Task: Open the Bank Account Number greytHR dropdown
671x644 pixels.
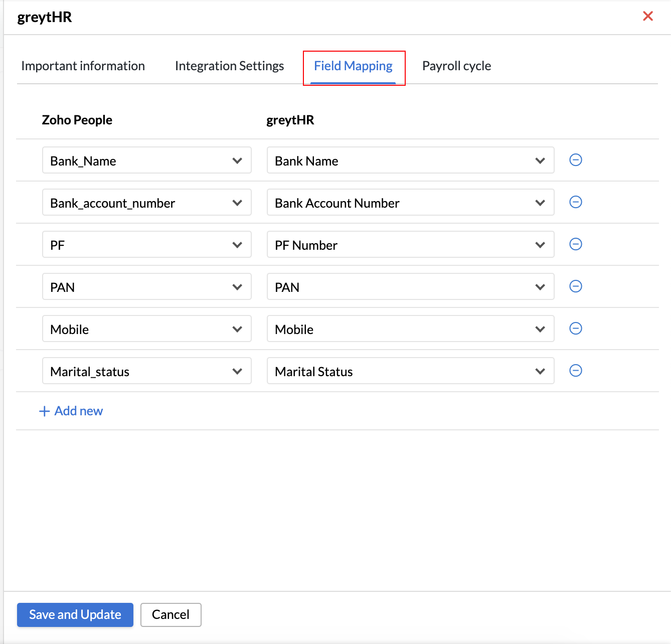Action: 411,203
